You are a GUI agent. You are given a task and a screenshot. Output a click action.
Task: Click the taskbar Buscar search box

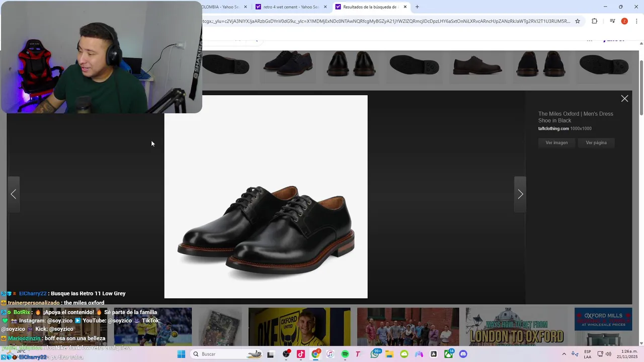226,354
